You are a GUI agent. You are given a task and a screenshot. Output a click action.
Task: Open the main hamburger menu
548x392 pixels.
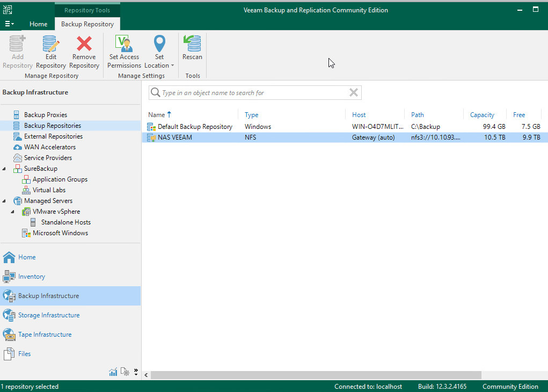(9, 24)
